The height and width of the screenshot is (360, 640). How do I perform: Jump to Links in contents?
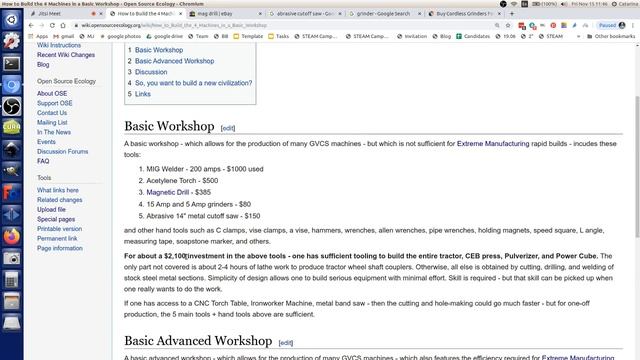(x=143, y=94)
